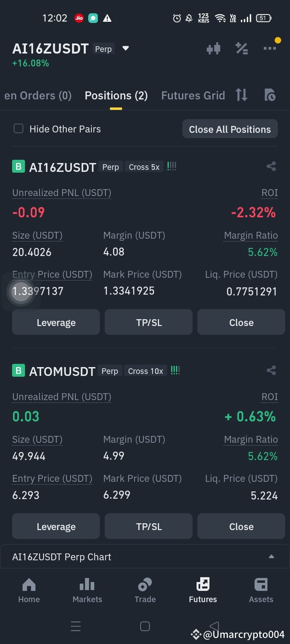Open the three-dot more menu
This screenshot has height=644, width=290.
tap(270, 48)
